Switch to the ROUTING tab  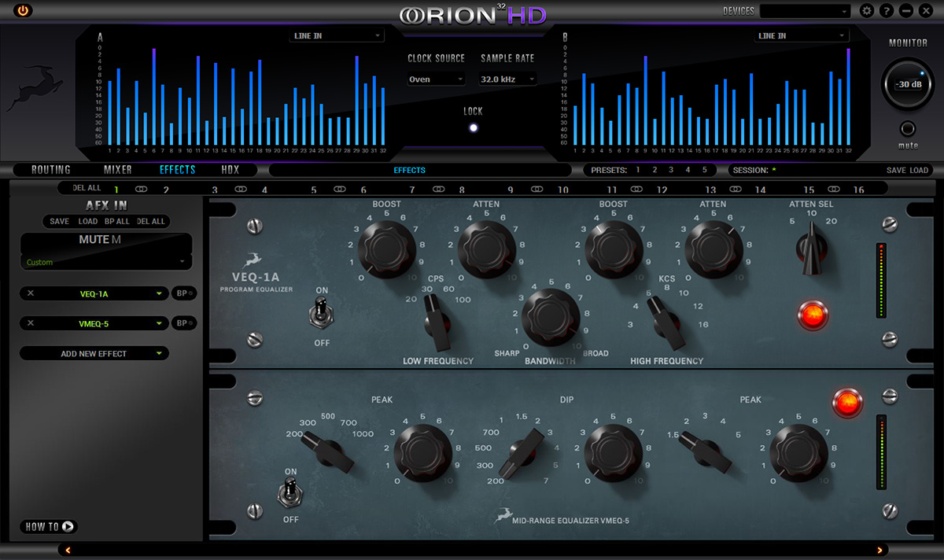point(49,169)
